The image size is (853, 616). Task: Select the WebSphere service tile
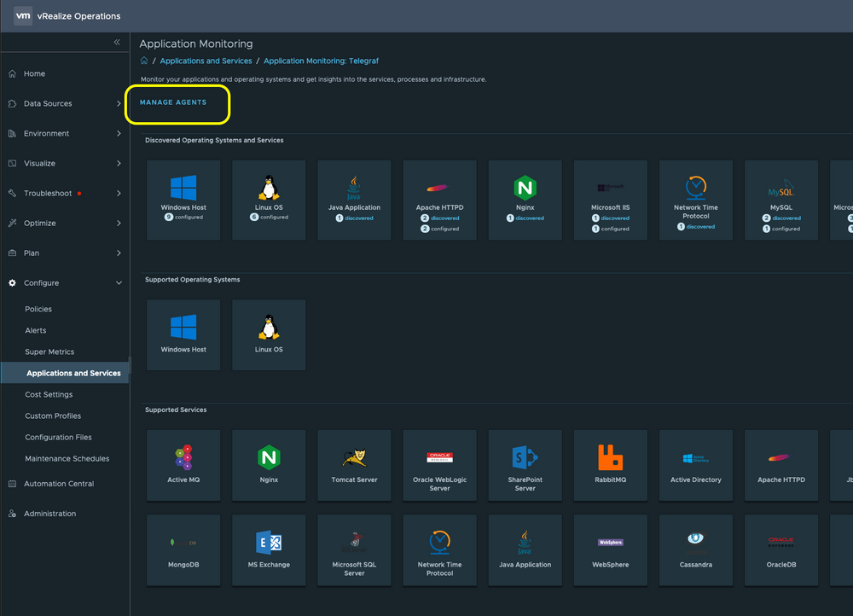pos(611,550)
